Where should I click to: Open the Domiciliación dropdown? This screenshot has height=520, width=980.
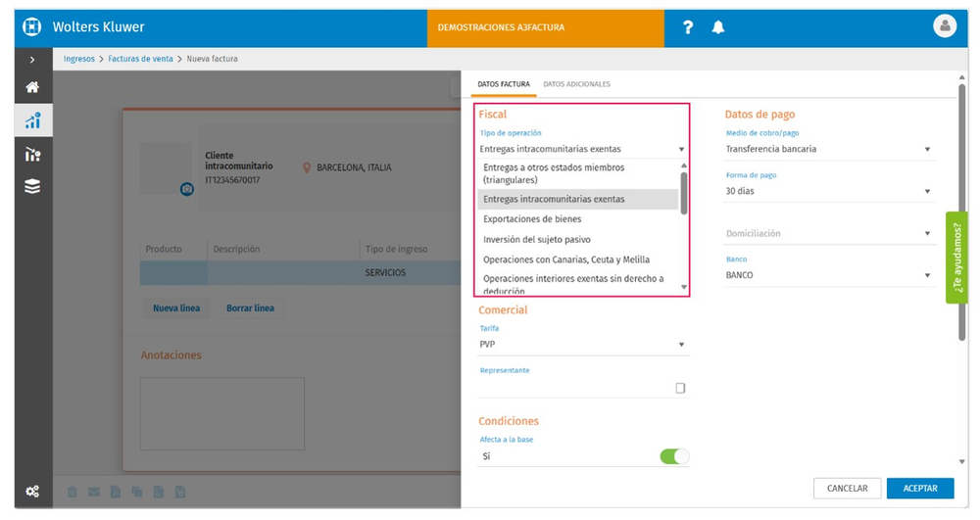click(830, 233)
